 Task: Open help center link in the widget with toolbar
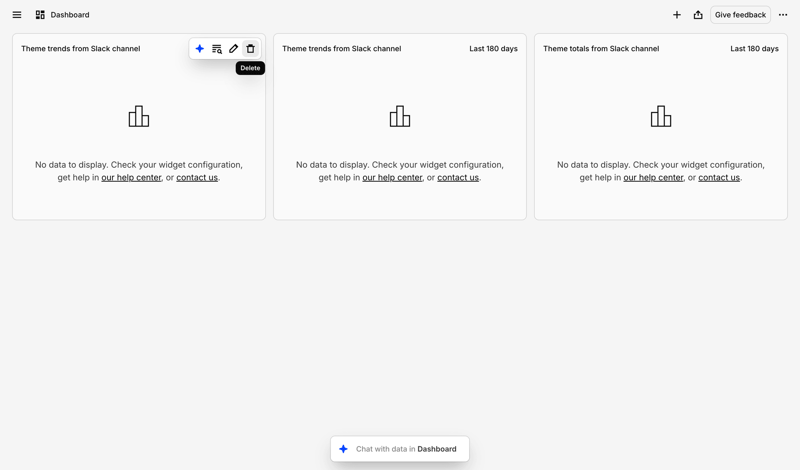click(131, 178)
